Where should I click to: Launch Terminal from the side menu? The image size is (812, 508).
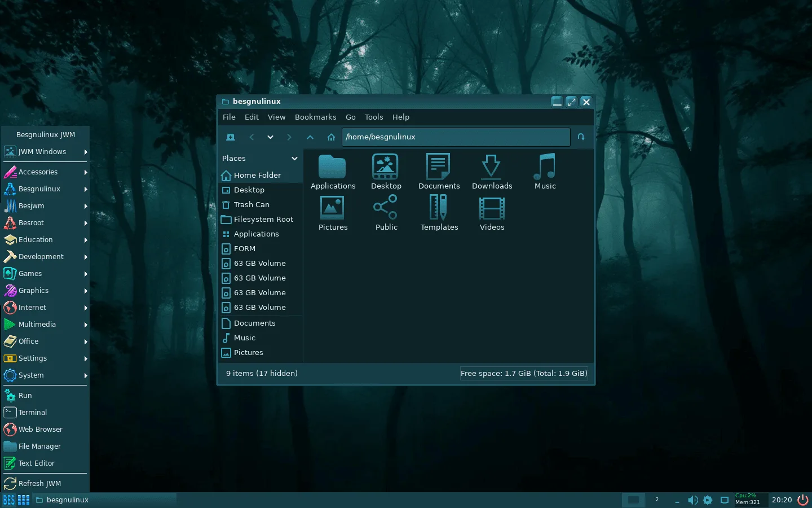point(33,413)
